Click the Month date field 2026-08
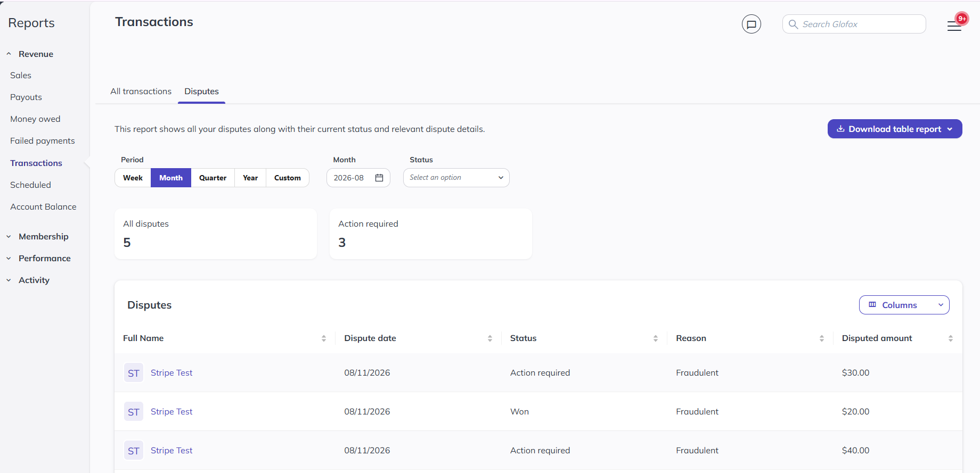 click(x=358, y=178)
